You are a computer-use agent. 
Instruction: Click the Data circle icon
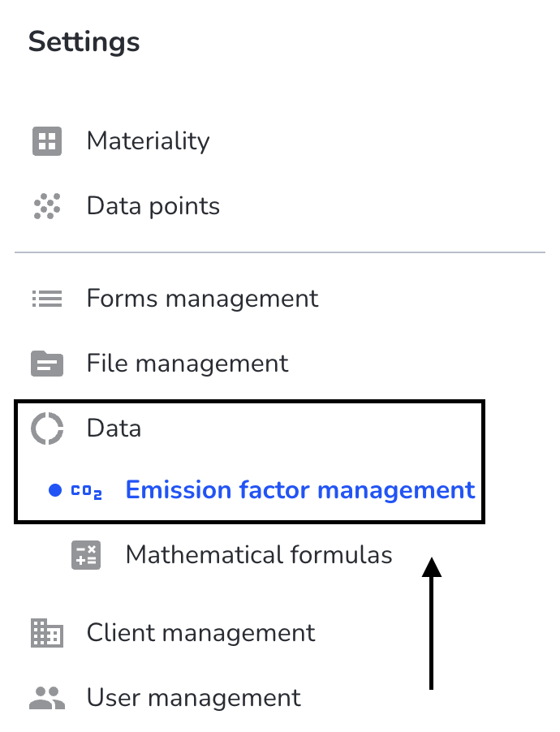tap(47, 428)
